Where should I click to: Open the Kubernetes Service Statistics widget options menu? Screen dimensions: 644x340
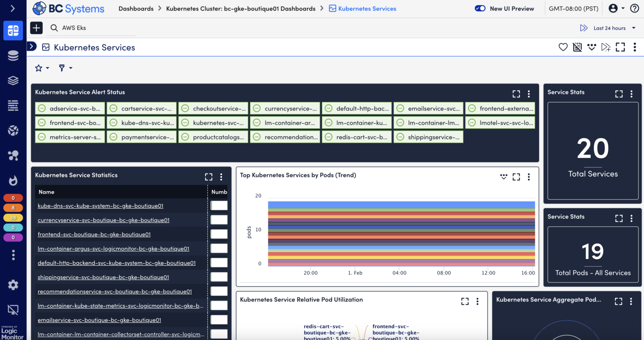[x=221, y=176]
